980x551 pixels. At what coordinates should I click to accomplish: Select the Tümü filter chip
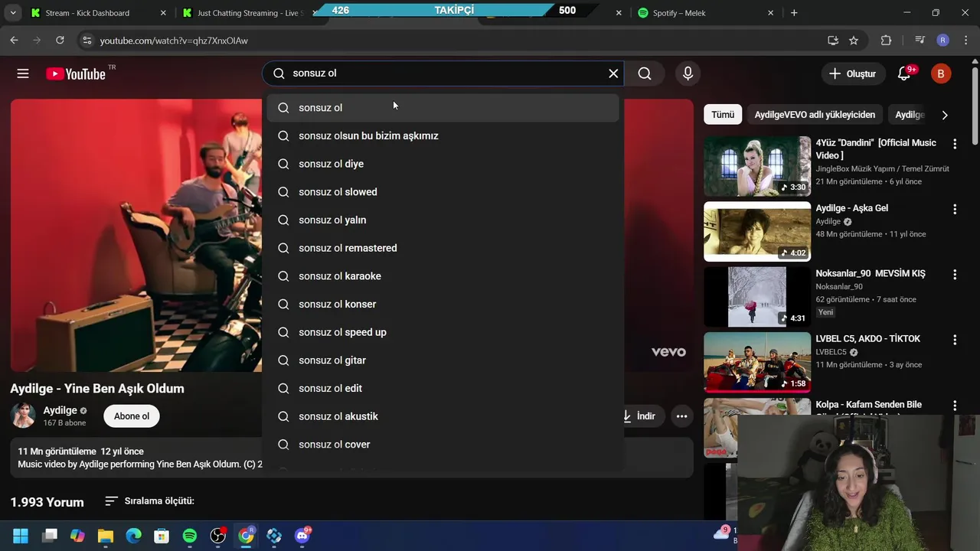(723, 115)
